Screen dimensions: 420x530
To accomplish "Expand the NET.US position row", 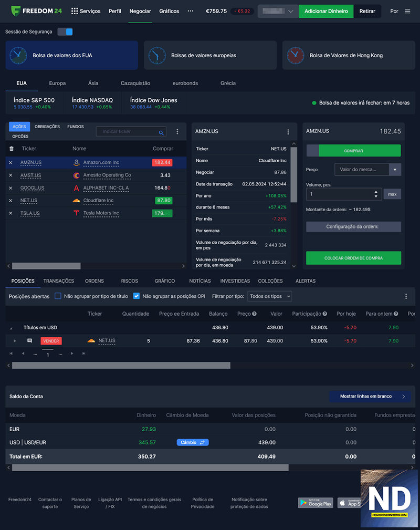I will (x=15, y=341).
